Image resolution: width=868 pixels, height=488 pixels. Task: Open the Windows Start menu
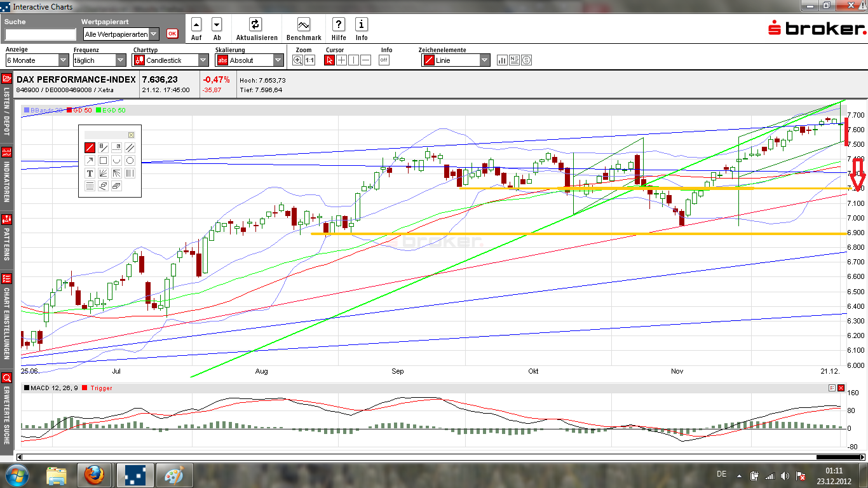16,475
